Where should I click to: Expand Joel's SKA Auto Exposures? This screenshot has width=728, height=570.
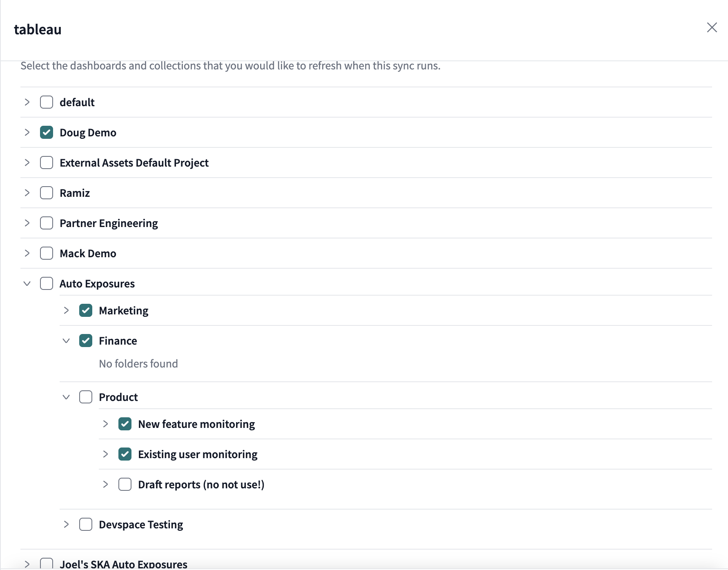pyautogui.click(x=27, y=563)
